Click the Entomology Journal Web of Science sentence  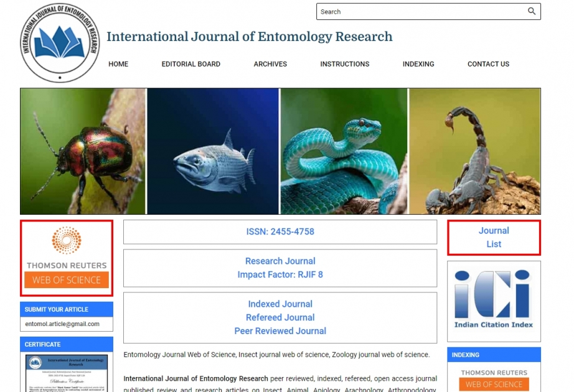coord(276,355)
